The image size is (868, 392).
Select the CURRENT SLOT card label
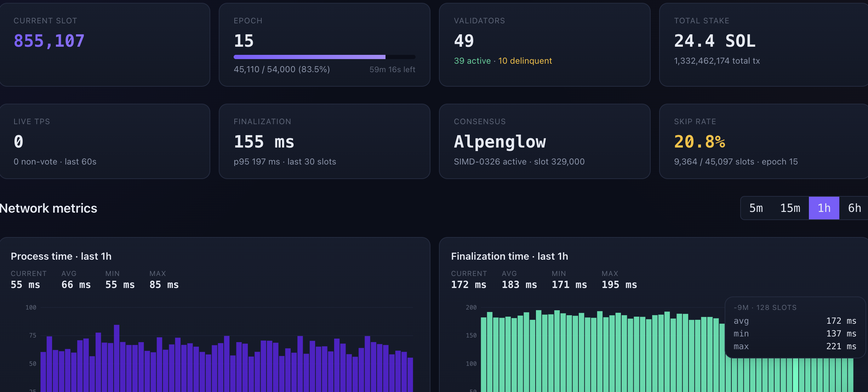pyautogui.click(x=45, y=21)
